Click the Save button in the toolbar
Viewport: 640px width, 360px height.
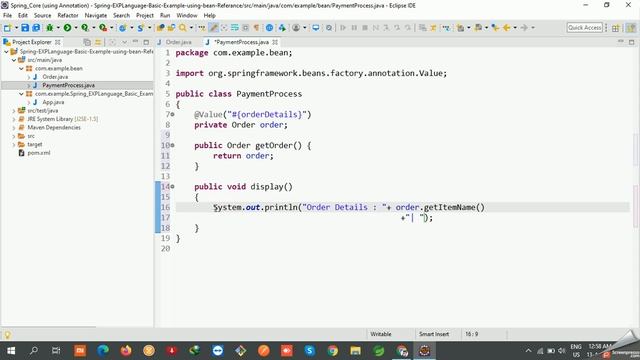point(25,28)
